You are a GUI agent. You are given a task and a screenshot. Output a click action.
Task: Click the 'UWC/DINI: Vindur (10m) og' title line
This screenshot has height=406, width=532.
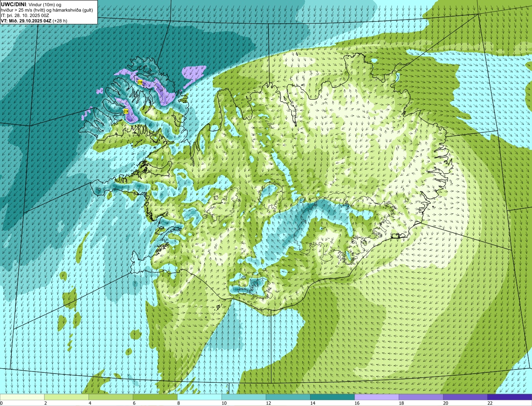[31, 4]
